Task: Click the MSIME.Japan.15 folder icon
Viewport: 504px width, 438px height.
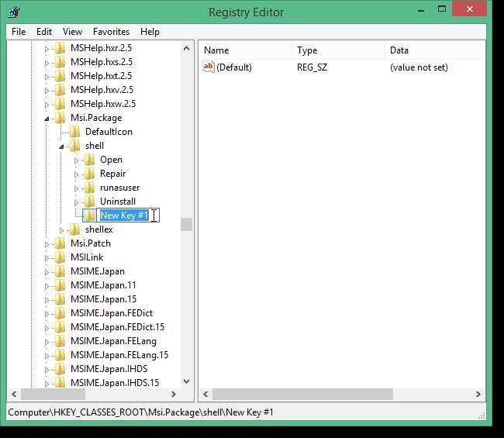Action: point(60,299)
